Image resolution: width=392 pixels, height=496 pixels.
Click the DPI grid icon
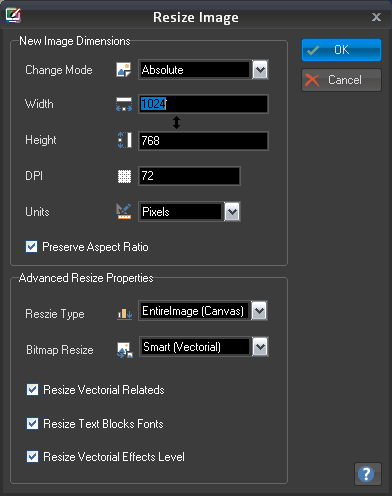[124, 176]
